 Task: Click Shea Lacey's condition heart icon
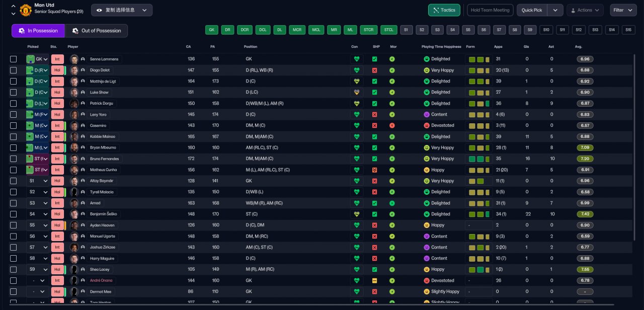[x=357, y=269]
